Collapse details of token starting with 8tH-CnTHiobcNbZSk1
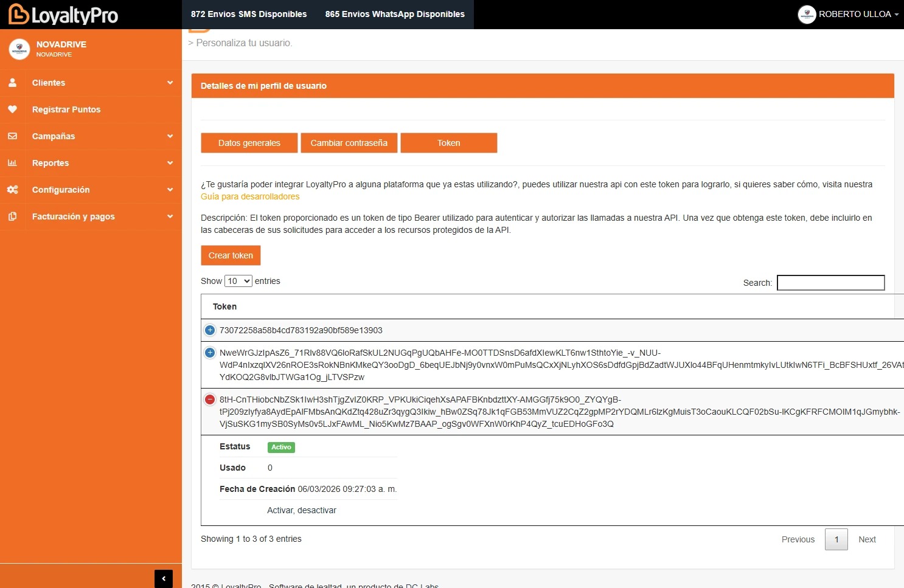 [x=210, y=399]
